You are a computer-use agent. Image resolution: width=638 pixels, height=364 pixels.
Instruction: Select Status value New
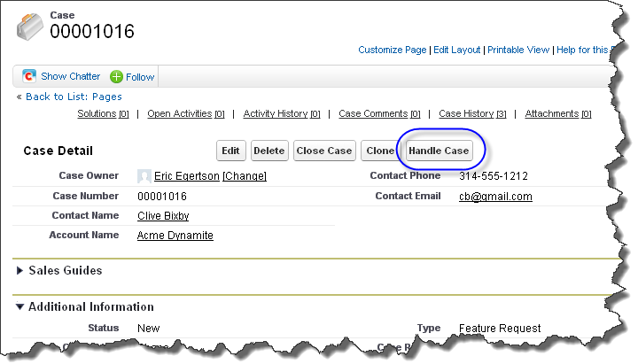coord(149,329)
